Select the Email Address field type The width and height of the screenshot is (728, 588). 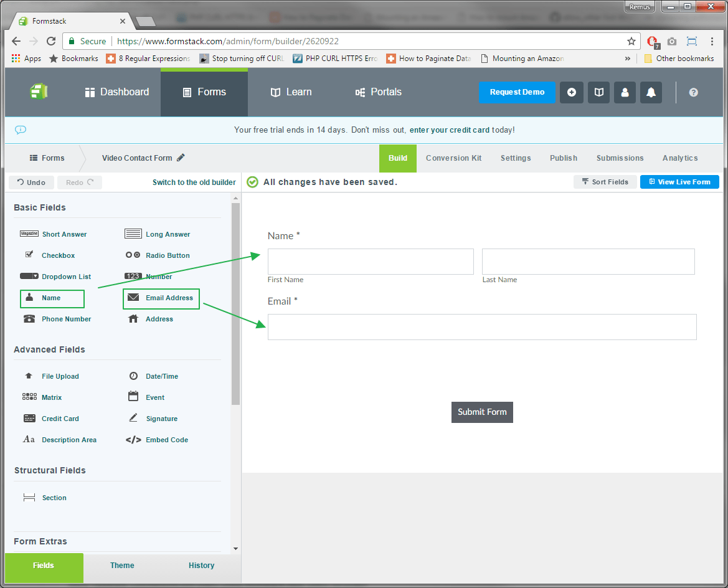[x=161, y=299]
